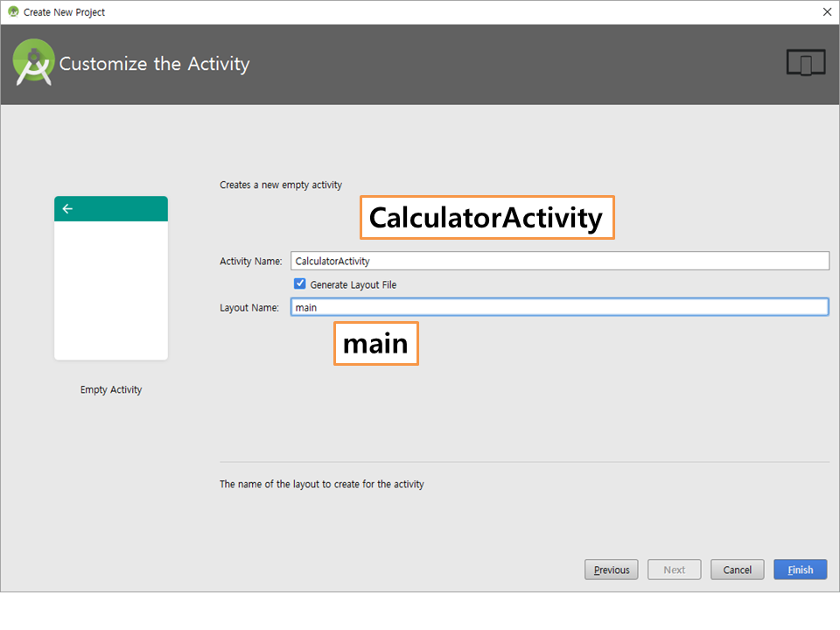Viewport: 840px width, 630px height.
Task: Click the large bold CalculatorActivity callout box
Action: [x=486, y=218]
